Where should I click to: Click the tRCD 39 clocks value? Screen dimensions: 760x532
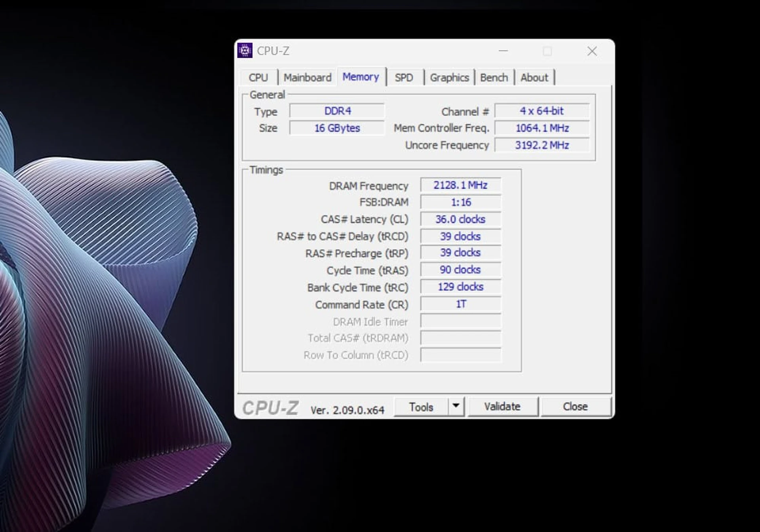(x=460, y=236)
